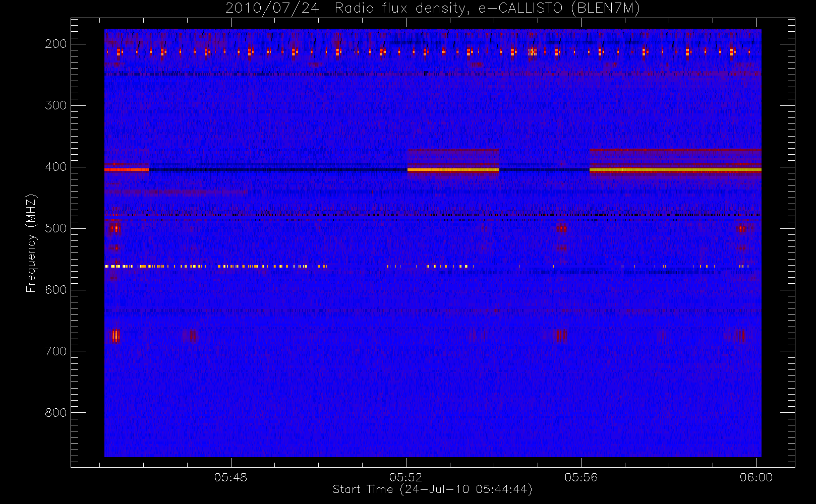This screenshot has width=816, height=504.
Task: Click the Frequency (MHZ) axis label
Action: tap(31, 243)
